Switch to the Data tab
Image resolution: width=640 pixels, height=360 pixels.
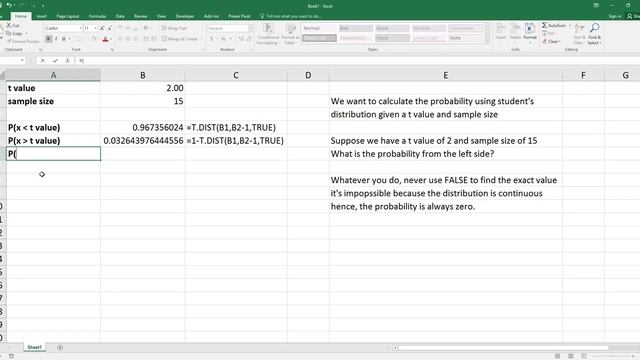120,16
